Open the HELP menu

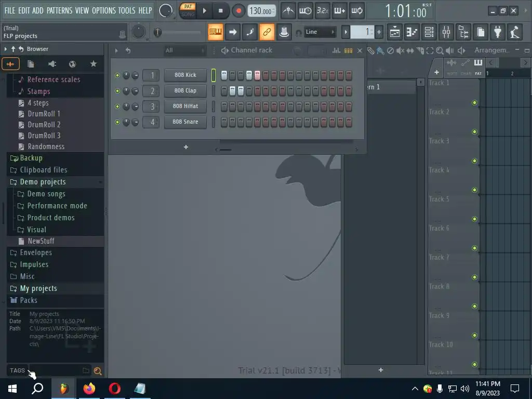(x=145, y=10)
